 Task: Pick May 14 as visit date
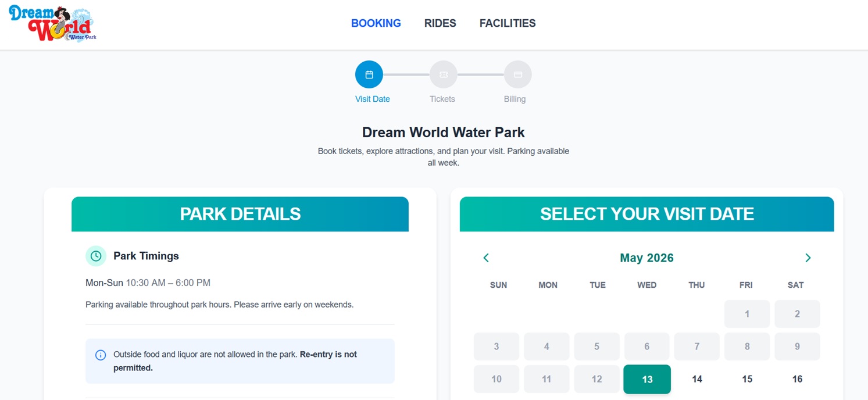(x=697, y=379)
